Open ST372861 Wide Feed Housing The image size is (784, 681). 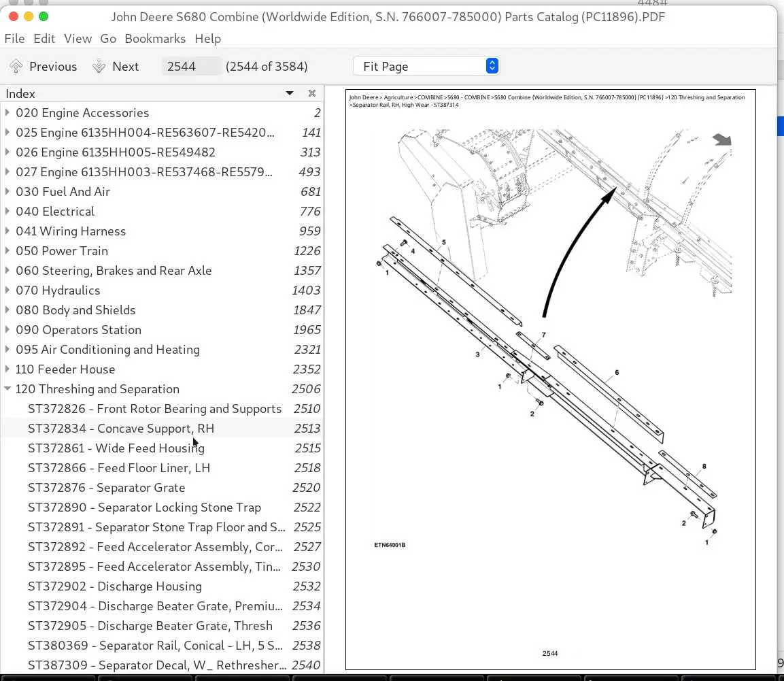(x=162, y=448)
